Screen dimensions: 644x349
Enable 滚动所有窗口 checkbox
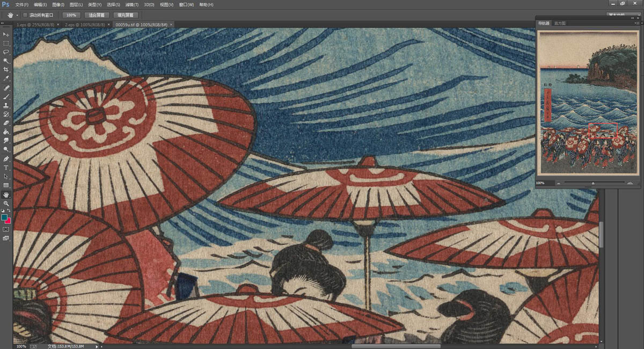tap(25, 15)
